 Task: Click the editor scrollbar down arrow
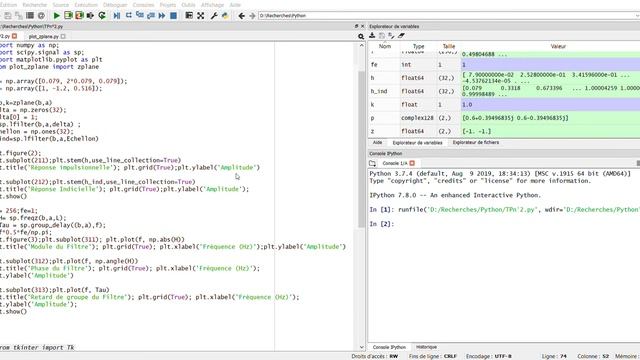click(361, 347)
